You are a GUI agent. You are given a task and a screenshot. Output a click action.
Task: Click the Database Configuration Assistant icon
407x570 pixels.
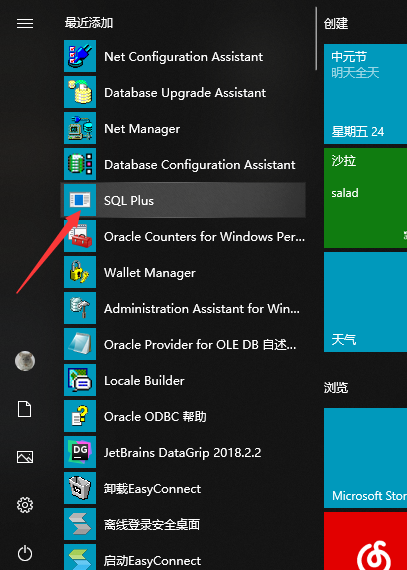click(80, 164)
